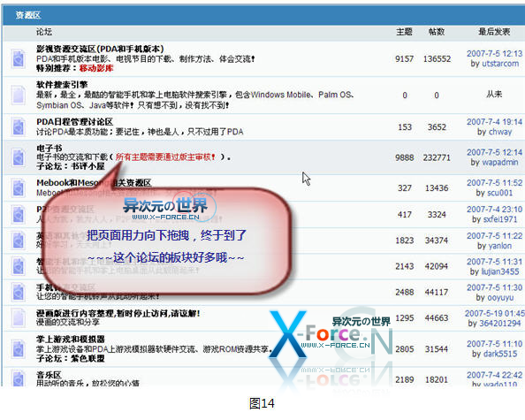Open last post dated 2007-7-4 23:10

(x=495, y=210)
